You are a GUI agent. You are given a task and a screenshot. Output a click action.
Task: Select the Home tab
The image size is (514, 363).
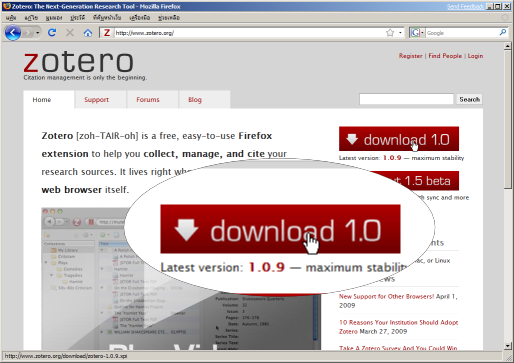[x=49, y=99]
